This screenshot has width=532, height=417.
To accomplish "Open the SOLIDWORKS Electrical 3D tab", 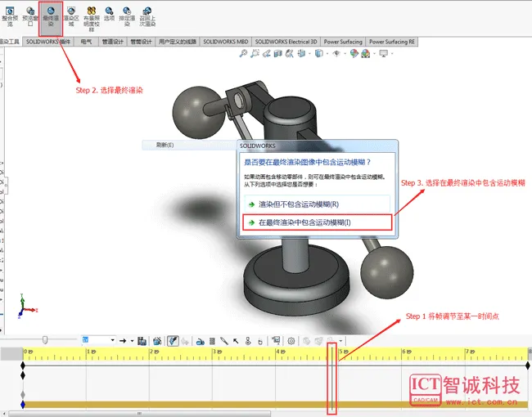I will [x=286, y=42].
